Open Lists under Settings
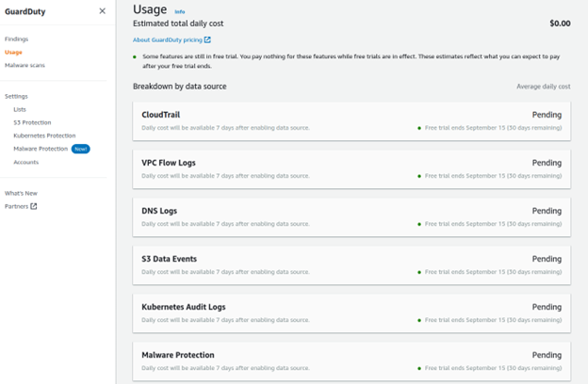588x384 pixels. click(20, 109)
